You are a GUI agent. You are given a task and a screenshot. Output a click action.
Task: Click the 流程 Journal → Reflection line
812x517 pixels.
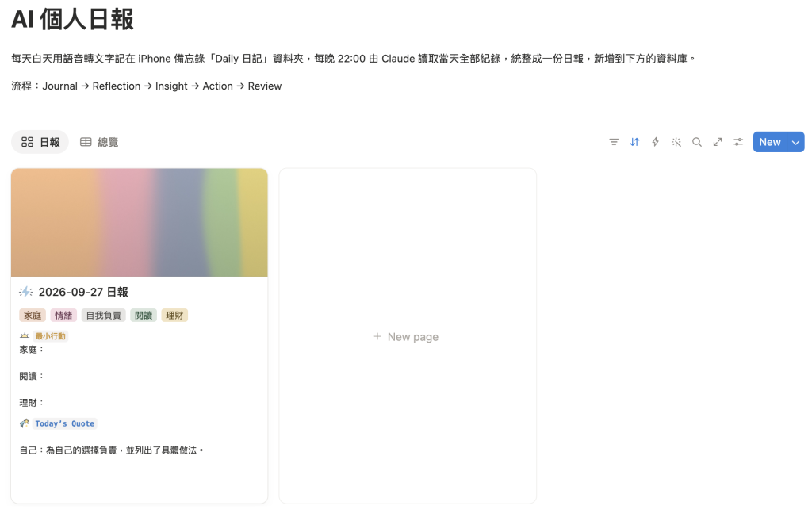pyautogui.click(x=147, y=86)
